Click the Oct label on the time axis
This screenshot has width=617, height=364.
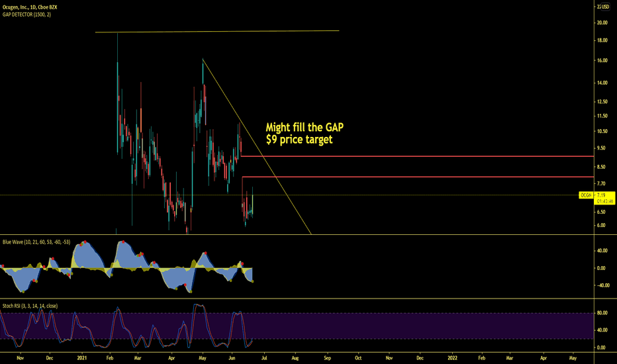[x=358, y=358]
